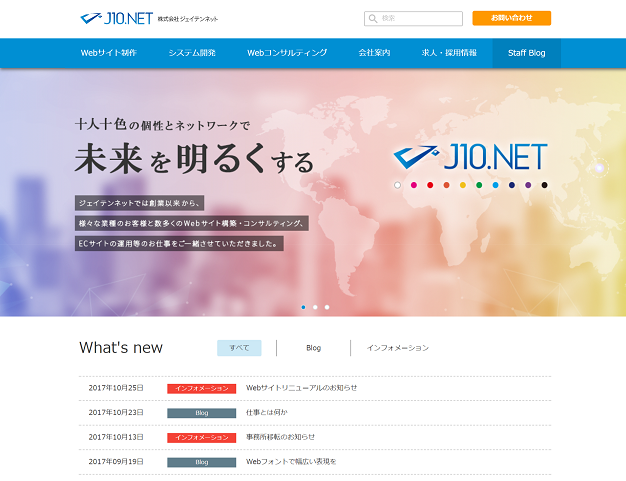This screenshot has width=626, height=481.
Task: Click インフォメーション tag on 2017年10月13日 row
Action: pyautogui.click(x=202, y=438)
